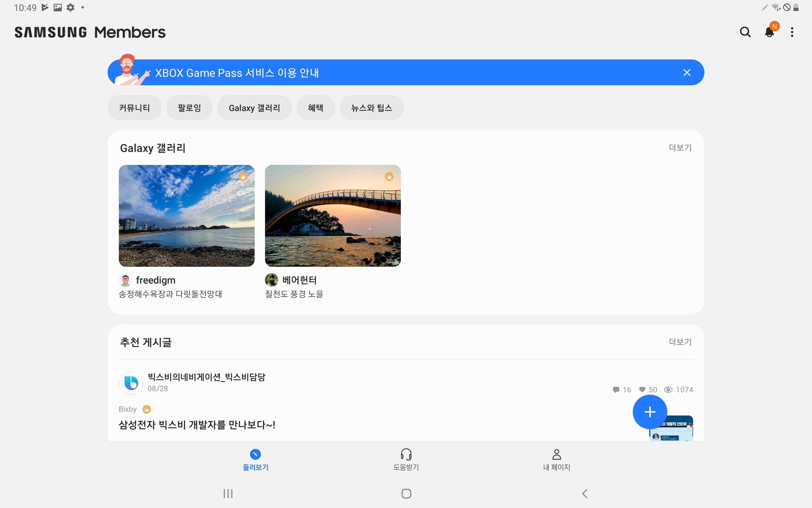Tap the blue plus floating button
The width and height of the screenshot is (812, 508).
pyautogui.click(x=649, y=411)
